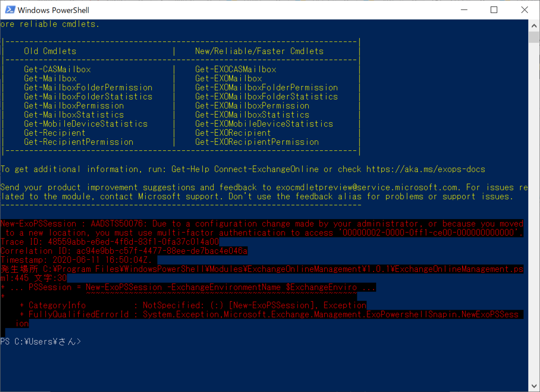The image size is (540, 392).
Task: Click the 発生場所 file path line
Action: coord(262,273)
